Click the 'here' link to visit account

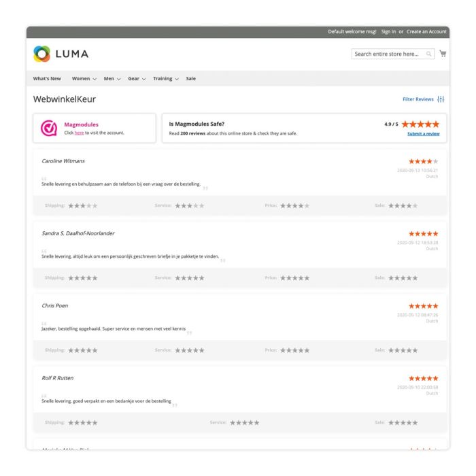click(79, 133)
